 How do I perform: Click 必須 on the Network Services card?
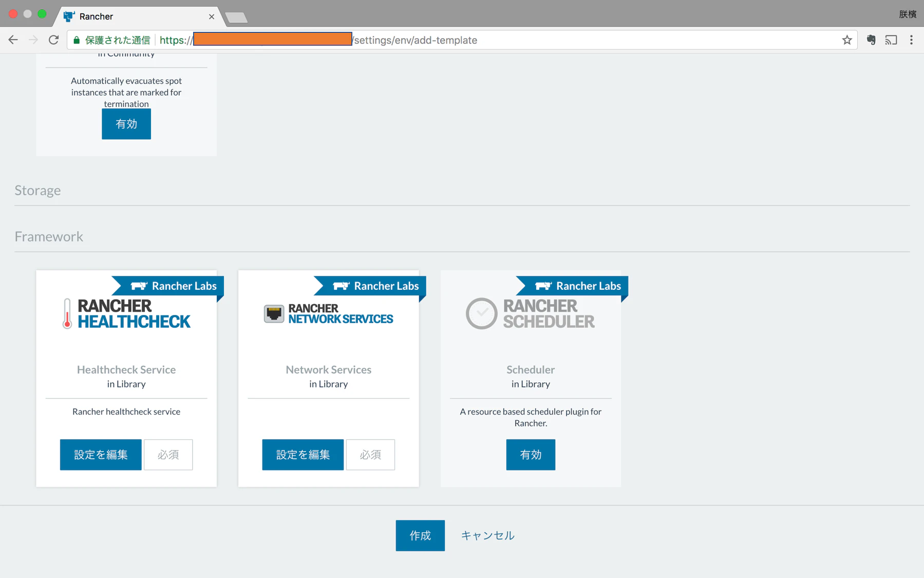[371, 455]
